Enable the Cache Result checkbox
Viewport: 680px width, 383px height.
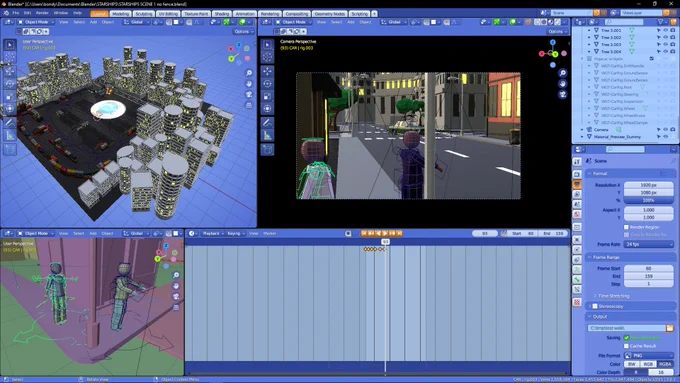tap(626, 346)
